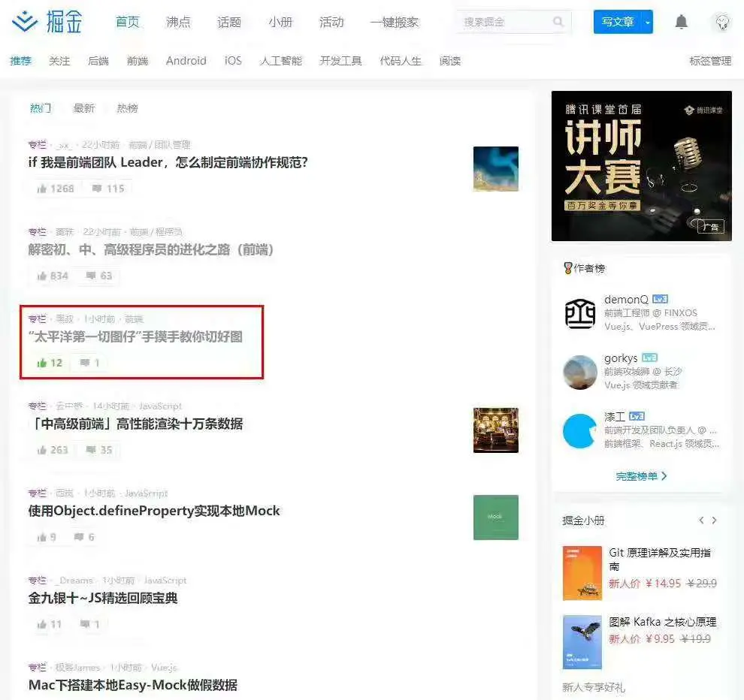744x700 pixels.
Task: Open article about 前端团队 Leader 协作规范
Action: (x=168, y=163)
